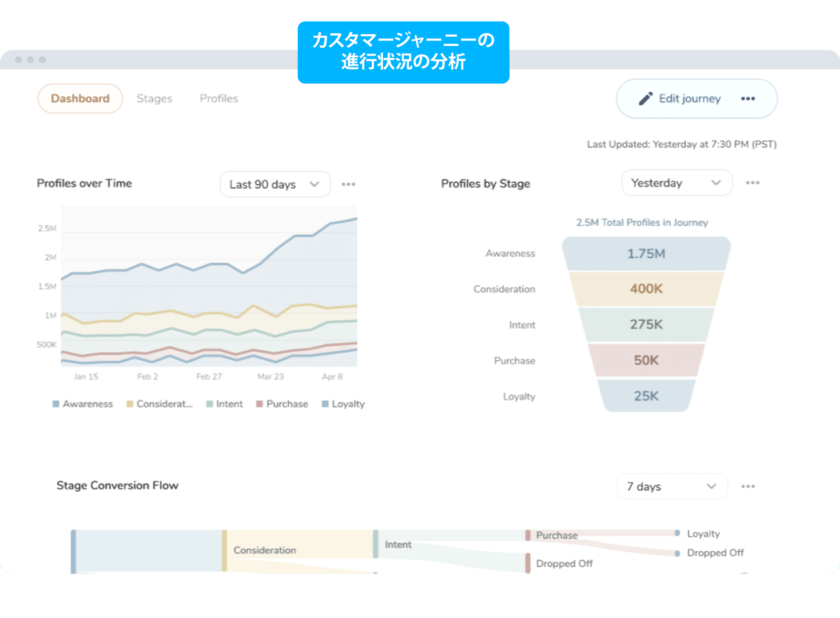Expand the Last 90 days dropdown
This screenshot has height=618, width=840.
tap(275, 184)
